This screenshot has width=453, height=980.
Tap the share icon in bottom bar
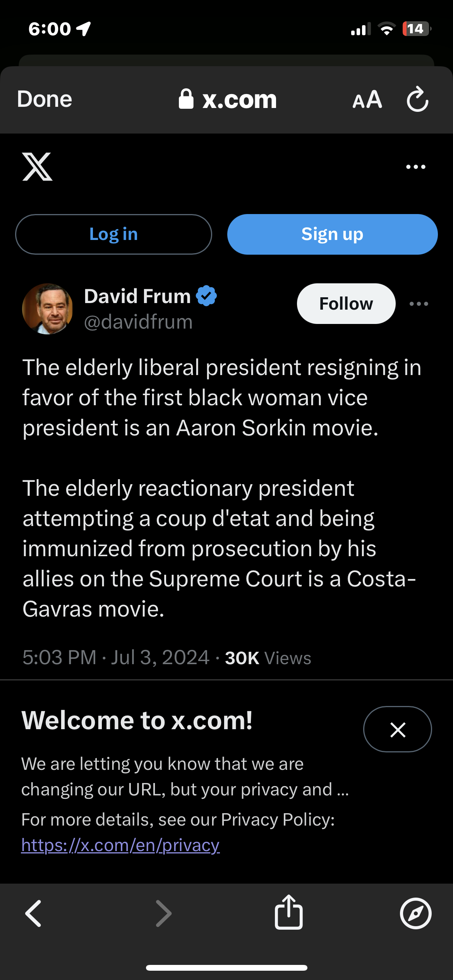(x=288, y=912)
